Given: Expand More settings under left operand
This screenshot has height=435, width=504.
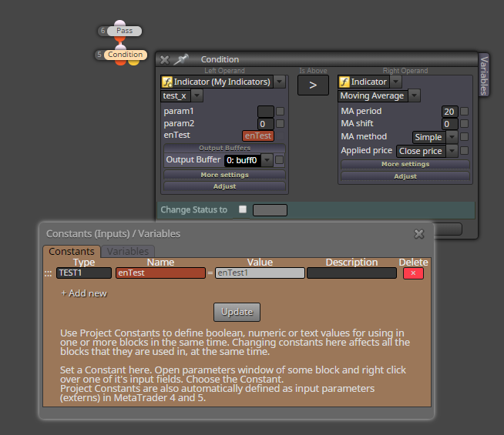Looking at the screenshot, I should (x=224, y=175).
